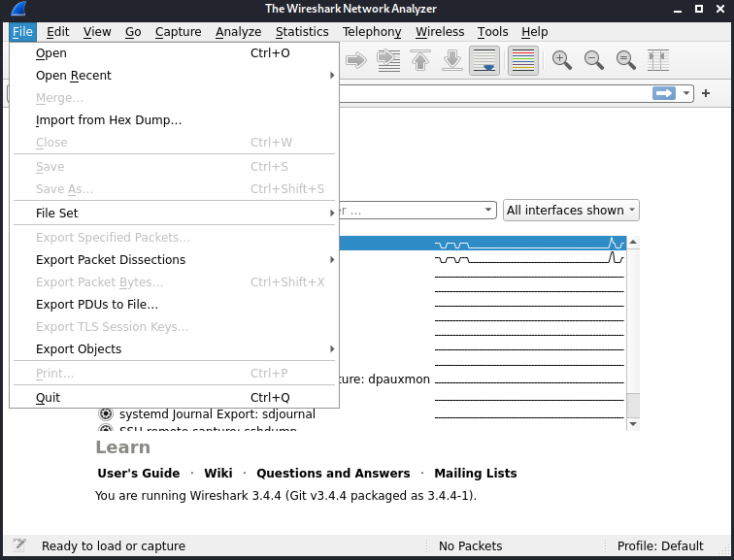This screenshot has width=734, height=560.
Task: Maximize the Wireshark window
Action: click(x=699, y=9)
